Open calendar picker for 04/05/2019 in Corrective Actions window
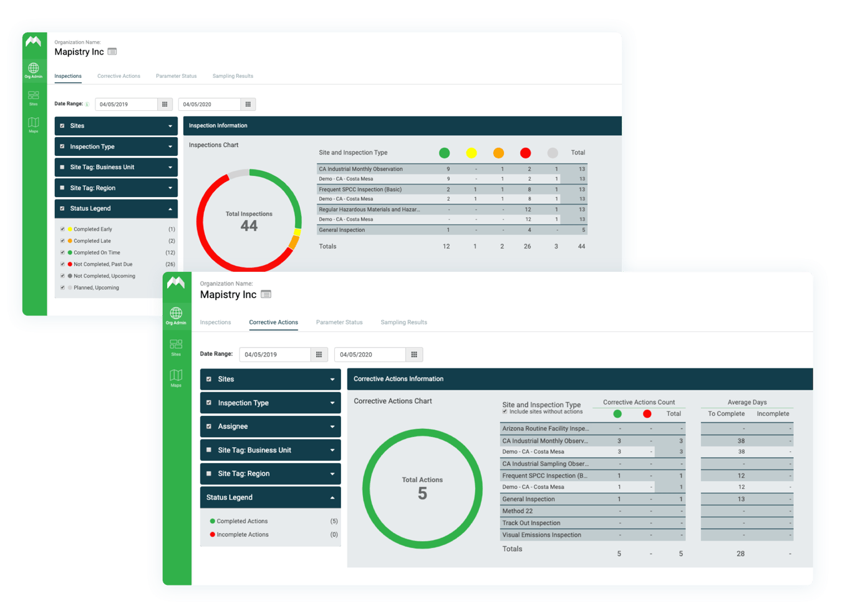The height and width of the screenshot is (616, 850). (319, 354)
